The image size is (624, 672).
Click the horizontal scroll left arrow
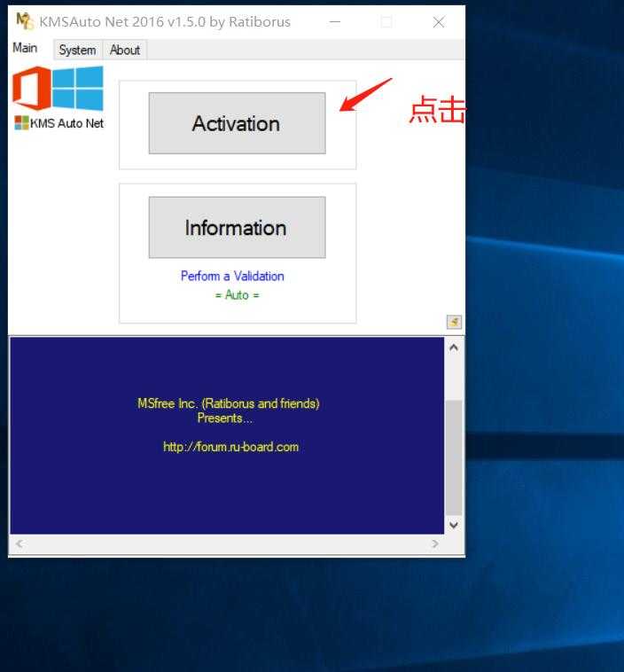tap(19, 543)
